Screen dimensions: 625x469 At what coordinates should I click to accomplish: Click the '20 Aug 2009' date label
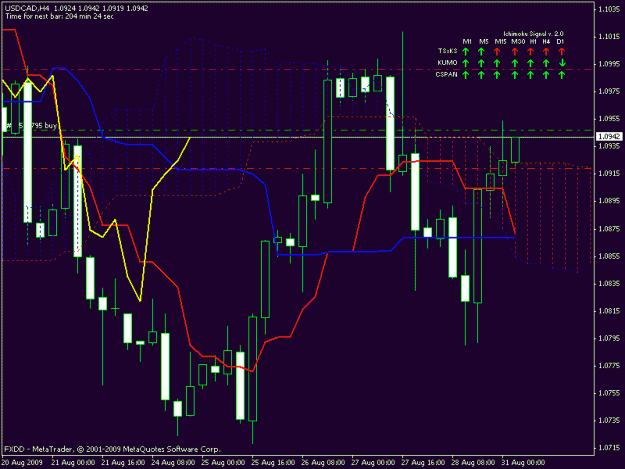pyautogui.click(x=22, y=463)
